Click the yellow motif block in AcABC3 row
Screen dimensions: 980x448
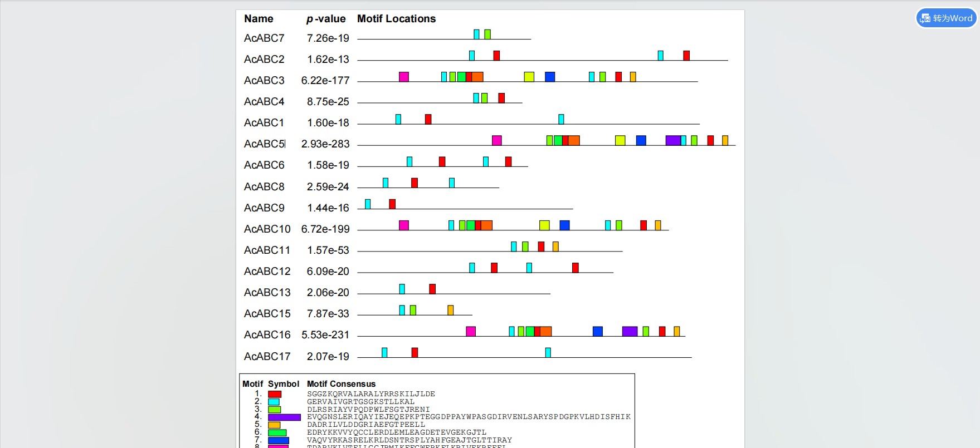(x=529, y=77)
